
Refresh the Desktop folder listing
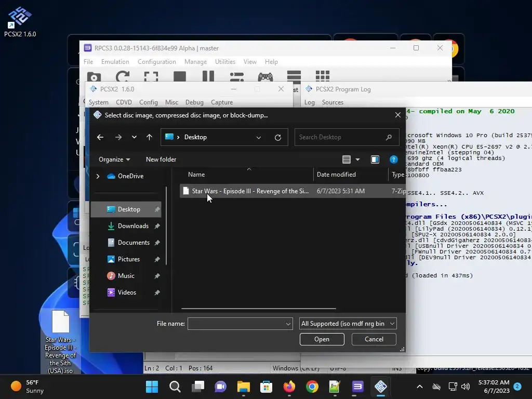(x=278, y=137)
